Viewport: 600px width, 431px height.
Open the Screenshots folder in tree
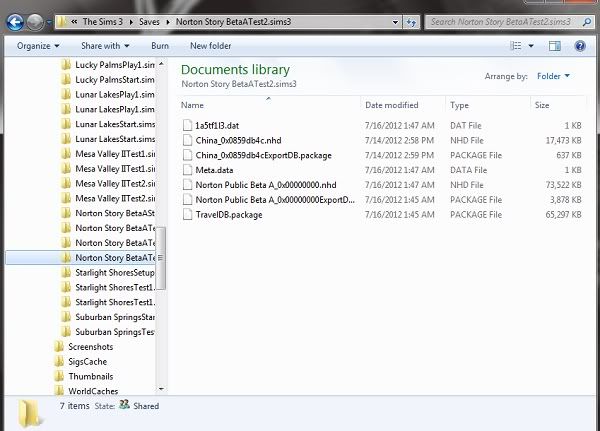pyautogui.click(x=91, y=347)
